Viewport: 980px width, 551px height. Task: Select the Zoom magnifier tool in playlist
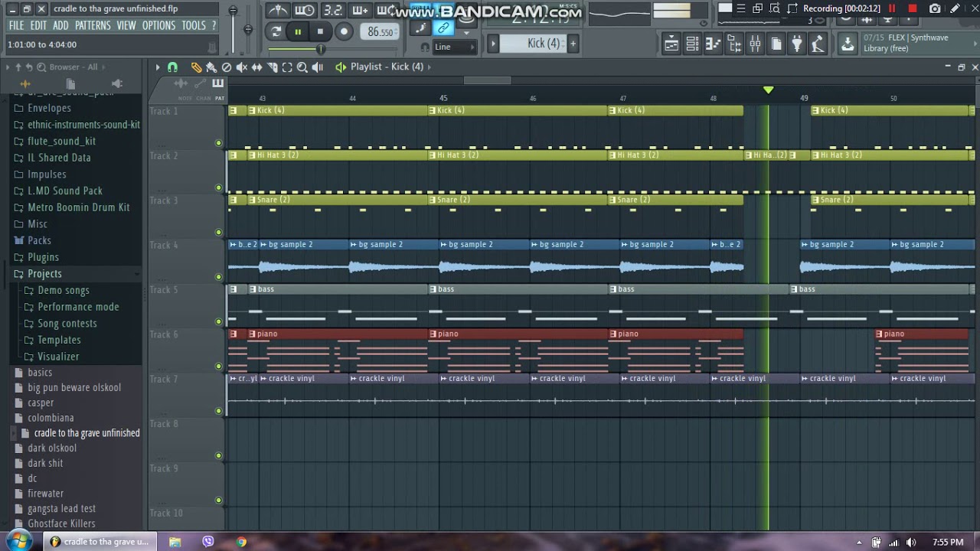click(302, 67)
